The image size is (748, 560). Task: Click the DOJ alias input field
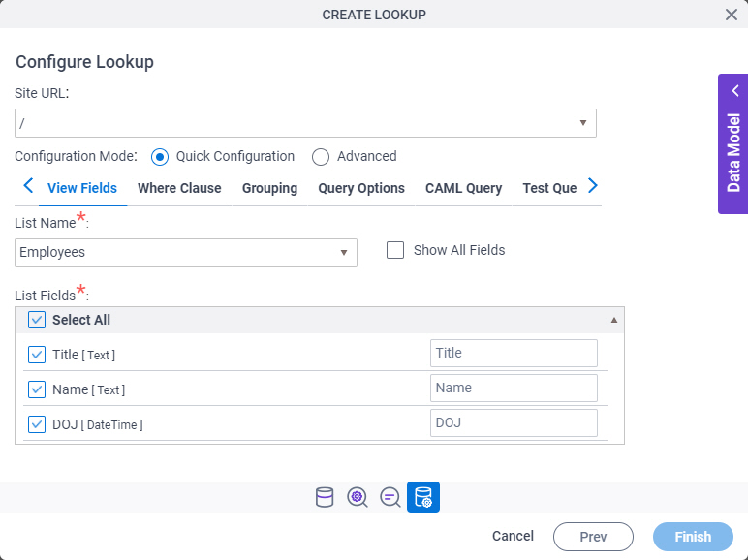(514, 422)
